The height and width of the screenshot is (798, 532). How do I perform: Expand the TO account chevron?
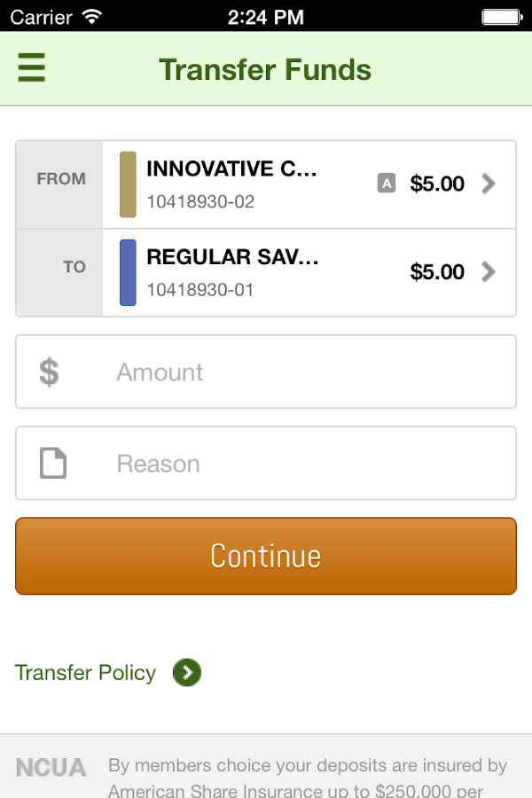489,271
